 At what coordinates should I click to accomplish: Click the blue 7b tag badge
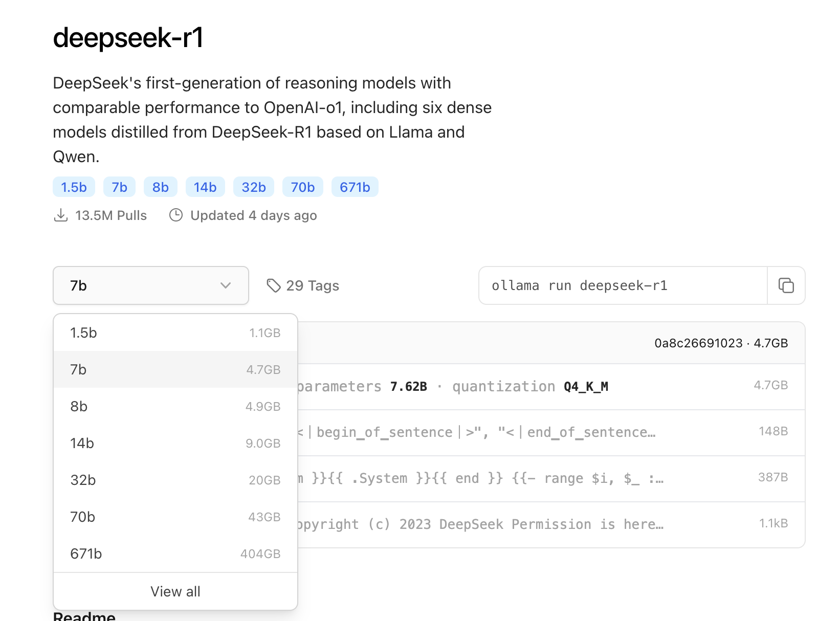pyautogui.click(x=119, y=187)
